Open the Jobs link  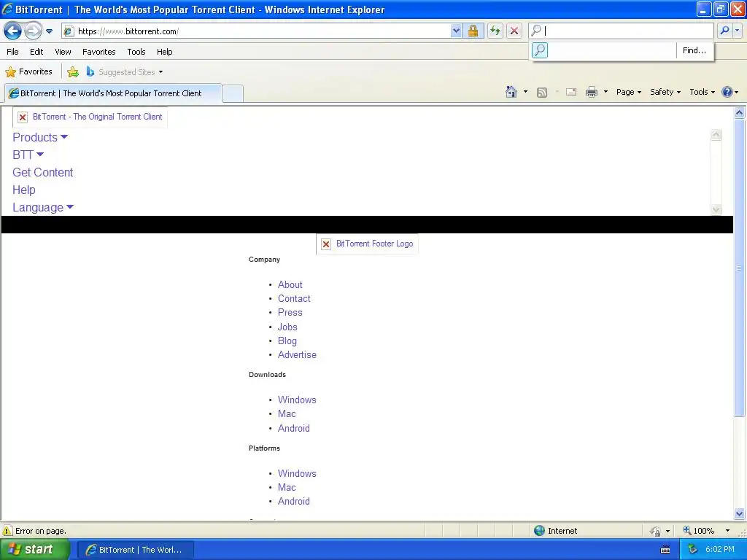coord(287,327)
